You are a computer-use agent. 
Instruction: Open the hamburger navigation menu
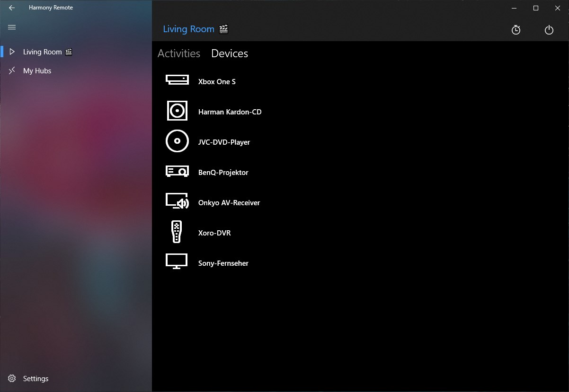pos(12,27)
